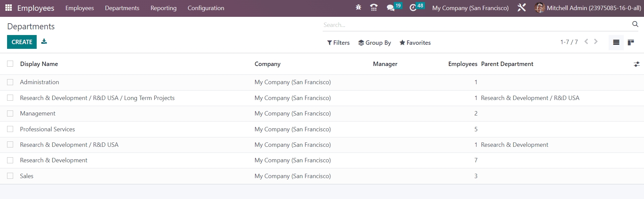The image size is (644, 199).
Task: Open the chat messages icon
Action: [390, 8]
